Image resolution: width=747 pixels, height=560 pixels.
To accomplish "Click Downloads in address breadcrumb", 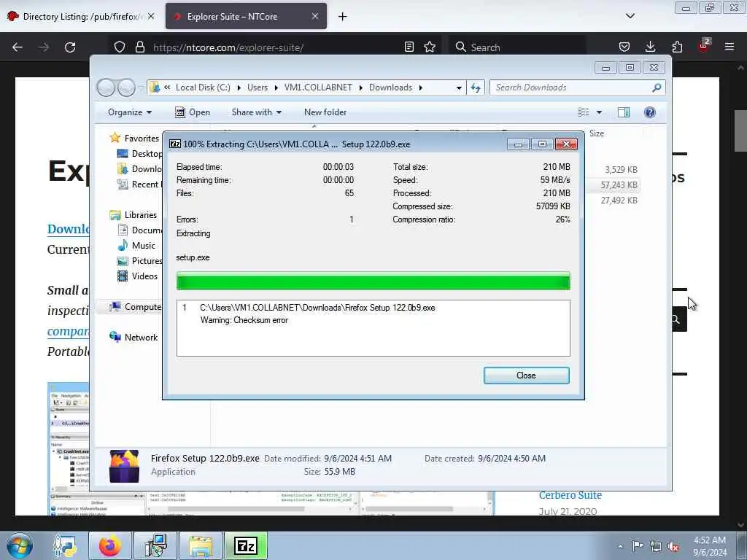I will 391,87.
